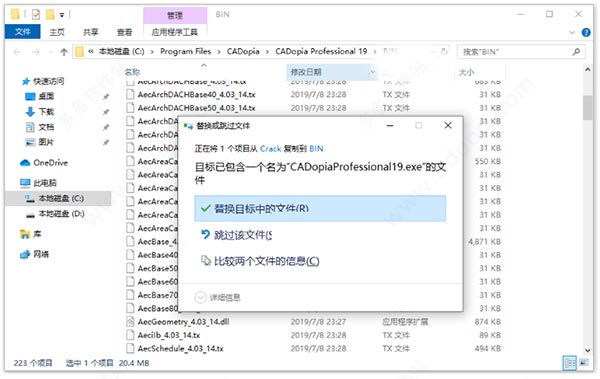
Task: Click 本地磁盘 (C:) in the breadcrumb
Action: pos(121,51)
